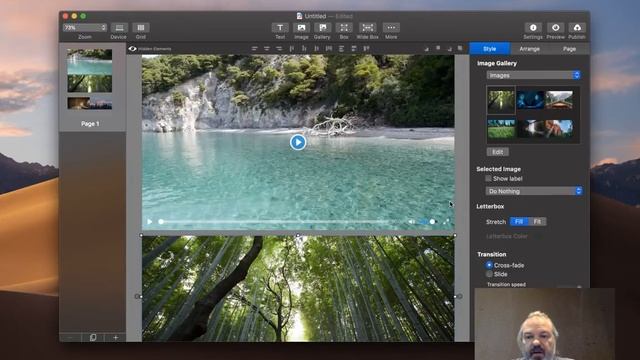
Task: Choose Fill stretch option
Action: coord(519,222)
